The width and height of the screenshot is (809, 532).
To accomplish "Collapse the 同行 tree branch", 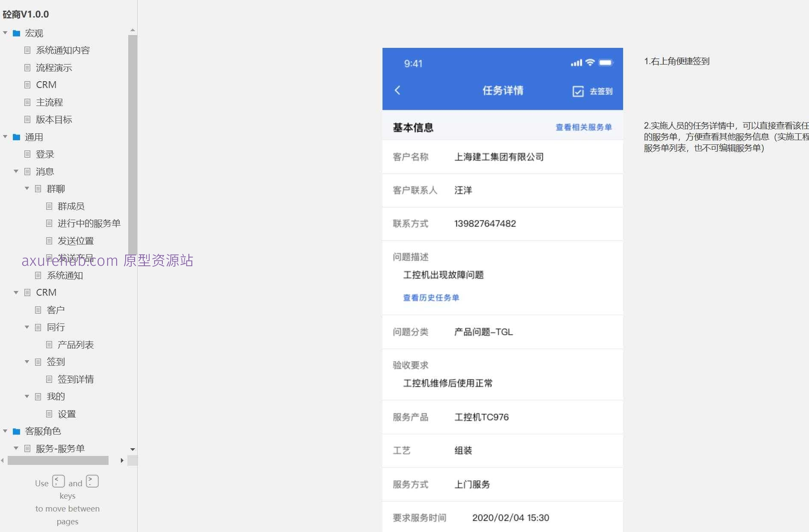I will 27,327.
